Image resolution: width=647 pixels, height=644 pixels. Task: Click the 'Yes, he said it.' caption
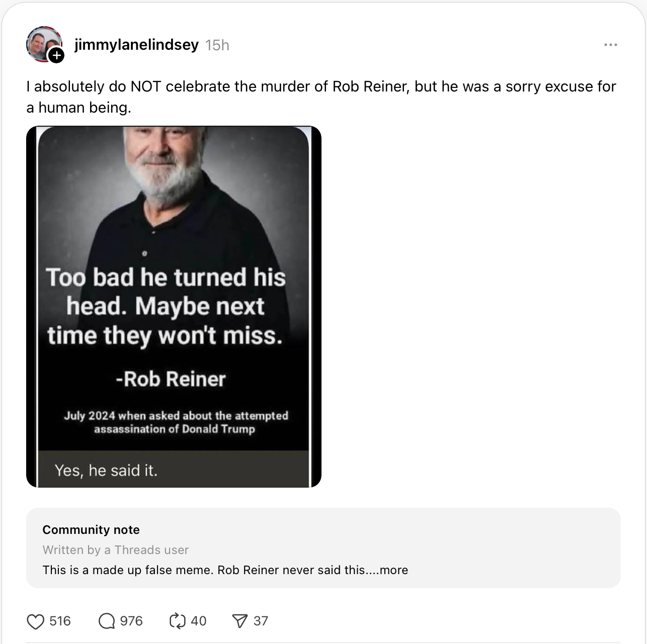[x=106, y=471]
